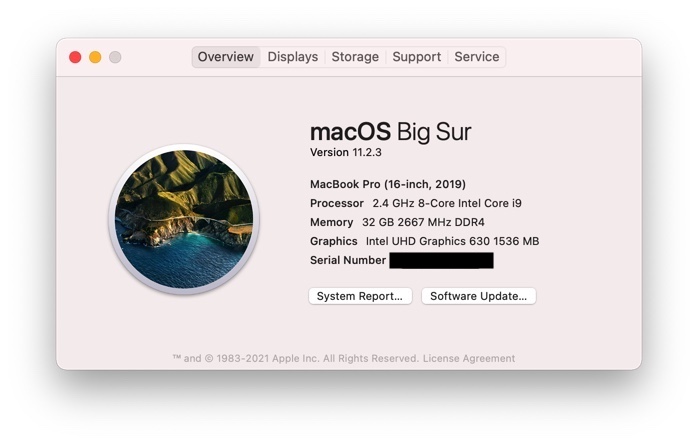698x444 pixels.
Task: Click the Processor label
Action: point(337,204)
